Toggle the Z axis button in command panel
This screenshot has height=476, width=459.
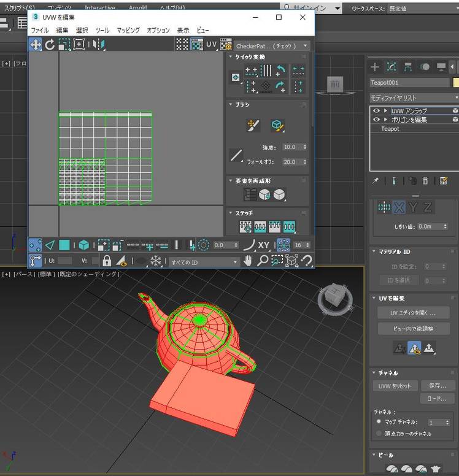pyautogui.click(x=428, y=207)
